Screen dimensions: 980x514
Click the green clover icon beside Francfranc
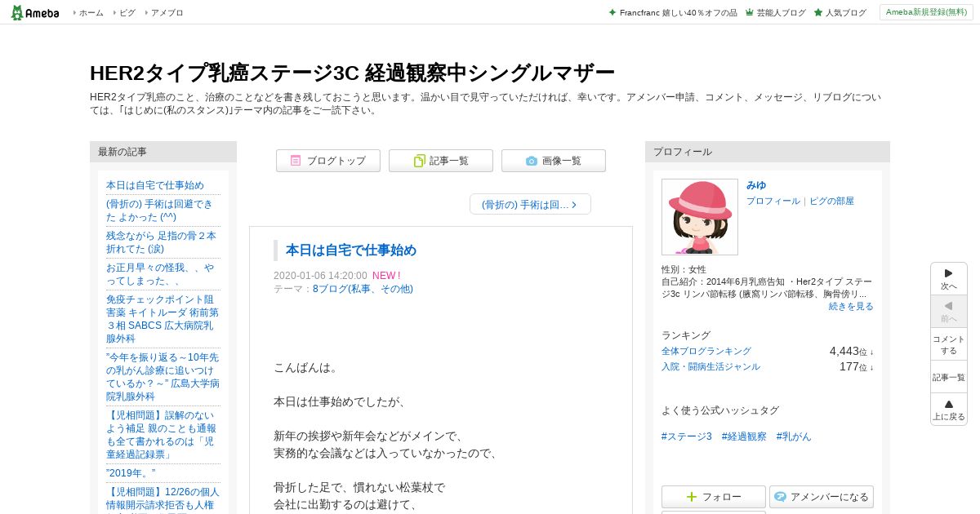tap(612, 13)
